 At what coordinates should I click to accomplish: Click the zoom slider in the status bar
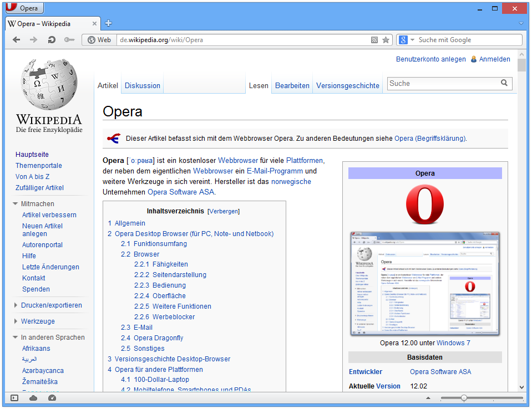point(464,398)
